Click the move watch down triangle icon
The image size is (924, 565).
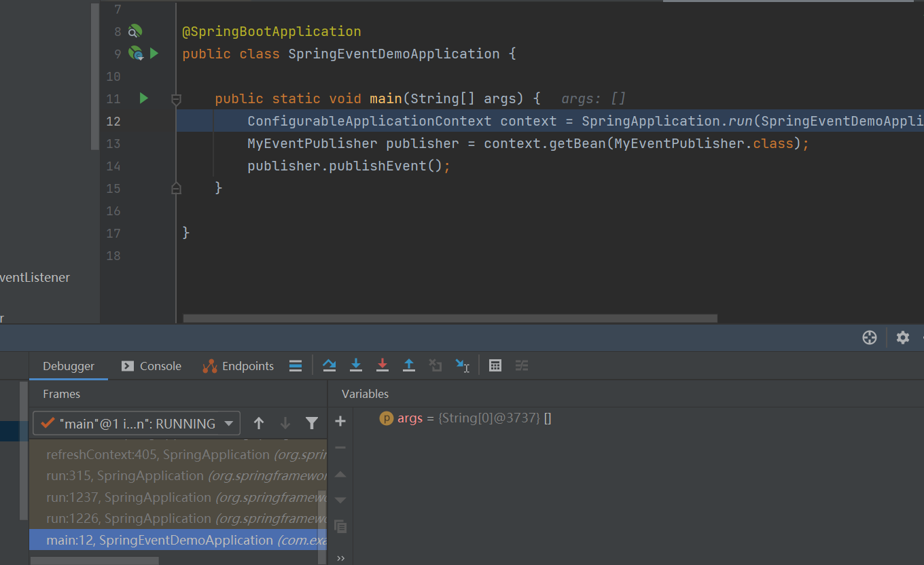[x=340, y=500]
